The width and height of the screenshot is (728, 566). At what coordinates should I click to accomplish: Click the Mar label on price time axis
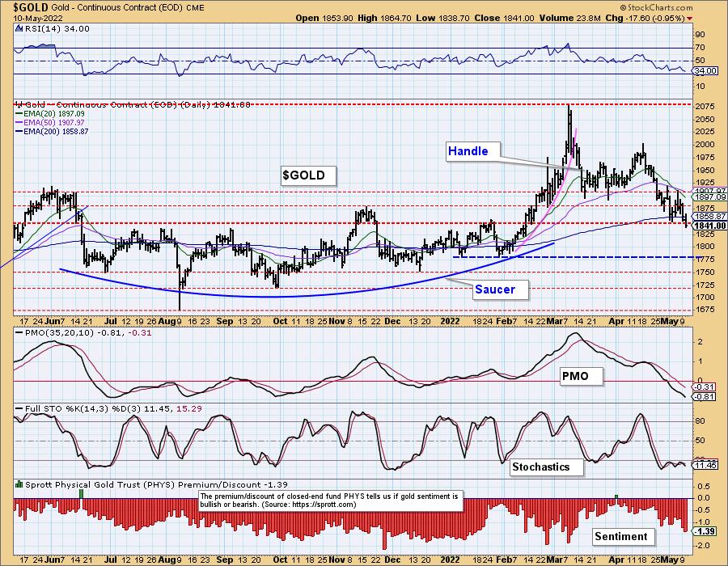pos(553,322)
